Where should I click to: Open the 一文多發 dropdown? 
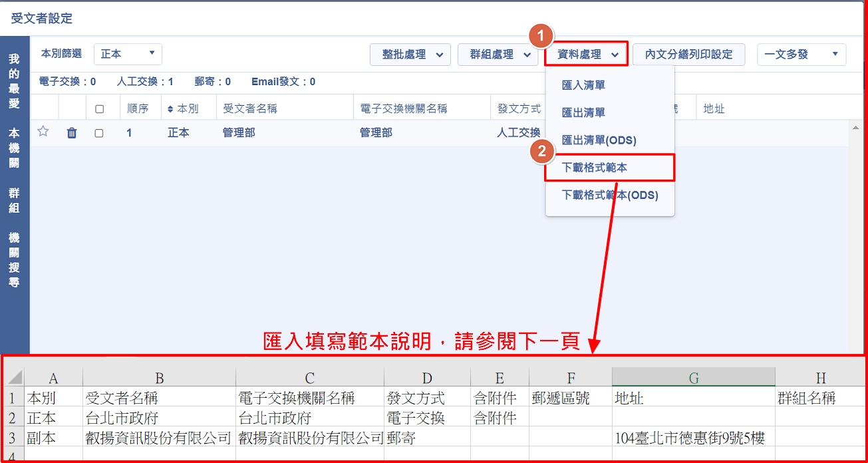801,55
